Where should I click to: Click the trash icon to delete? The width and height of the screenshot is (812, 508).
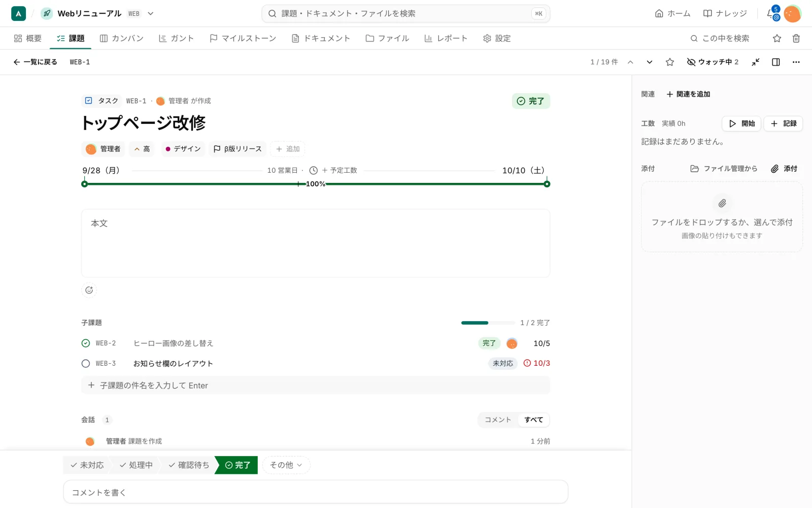796,38
